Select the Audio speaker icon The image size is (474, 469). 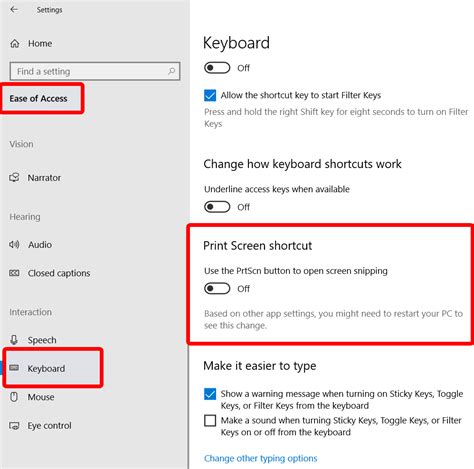[x=14, y=244]
